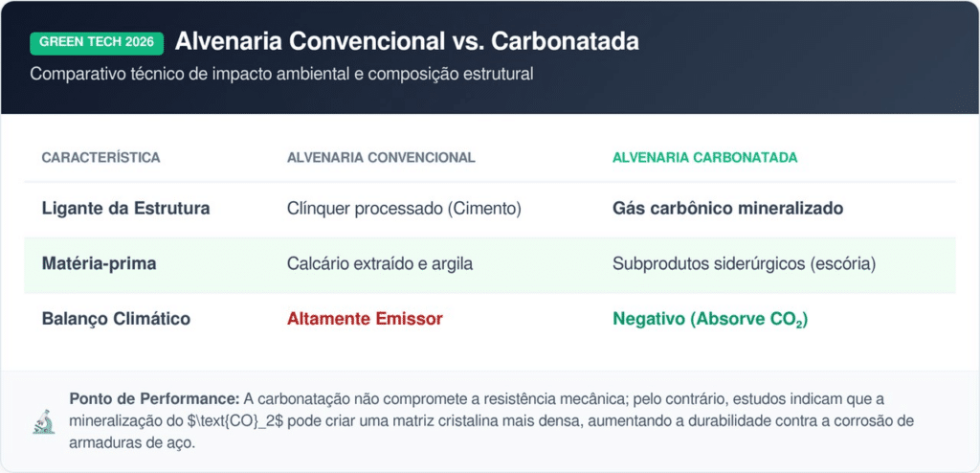
Task: Click the Ligante da Estrutura row label
Action: click(x=125, y=208)
